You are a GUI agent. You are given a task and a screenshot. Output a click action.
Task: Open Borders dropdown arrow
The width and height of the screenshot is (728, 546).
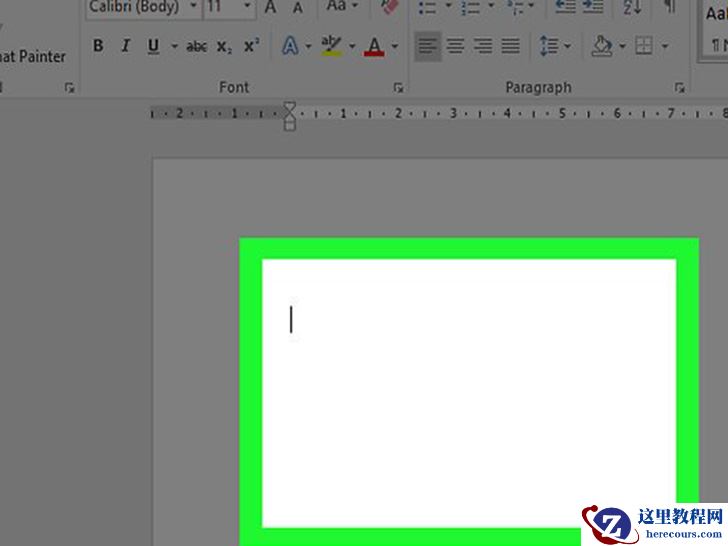pyautogui.click(x=665, y=46)
